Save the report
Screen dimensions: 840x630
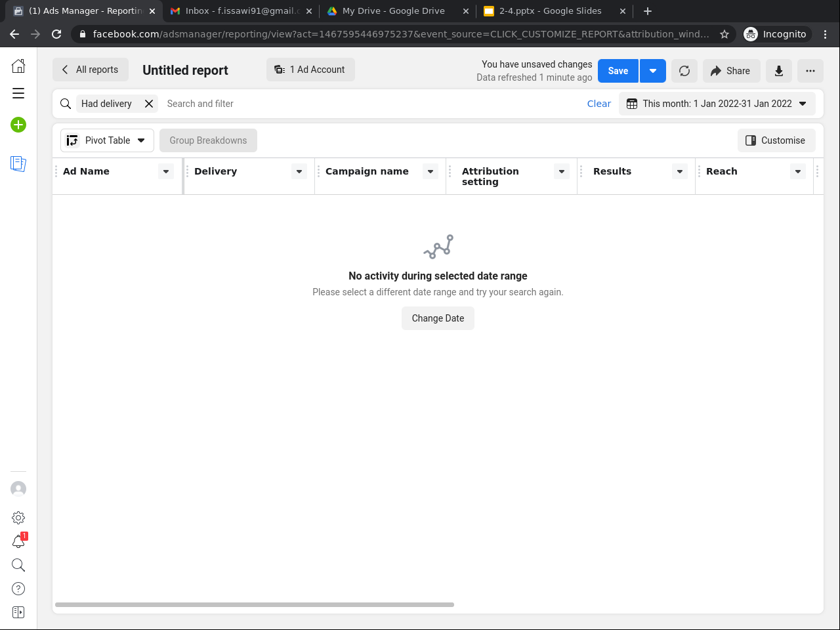tap(618, 71)
